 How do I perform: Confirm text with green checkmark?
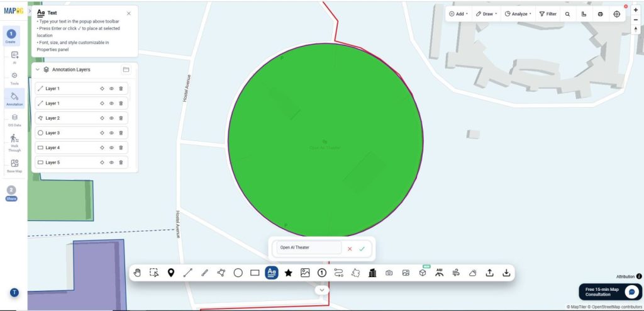click(x=362, y=249)
